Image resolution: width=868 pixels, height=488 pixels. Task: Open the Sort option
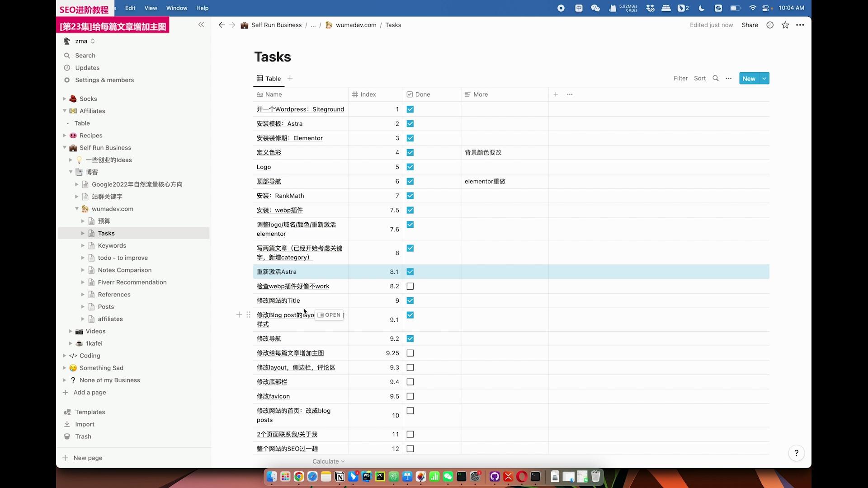700,78
